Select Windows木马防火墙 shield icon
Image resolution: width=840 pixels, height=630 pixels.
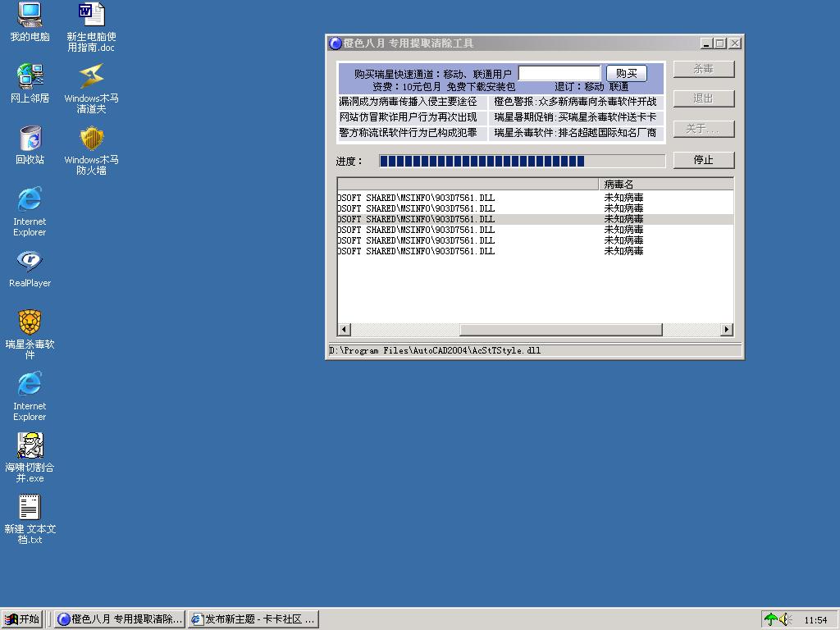[91, 138]
